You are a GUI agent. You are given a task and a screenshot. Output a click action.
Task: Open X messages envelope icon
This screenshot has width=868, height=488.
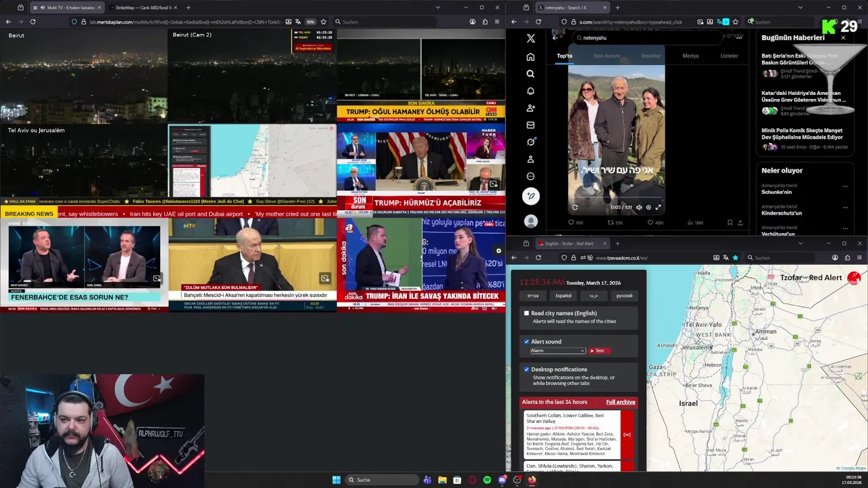[530, 125]
